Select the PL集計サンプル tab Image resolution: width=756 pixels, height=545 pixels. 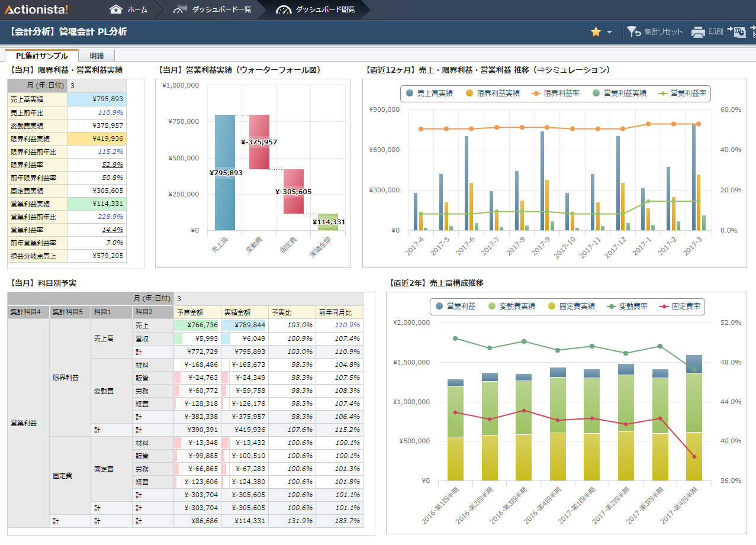click(41, 56)
